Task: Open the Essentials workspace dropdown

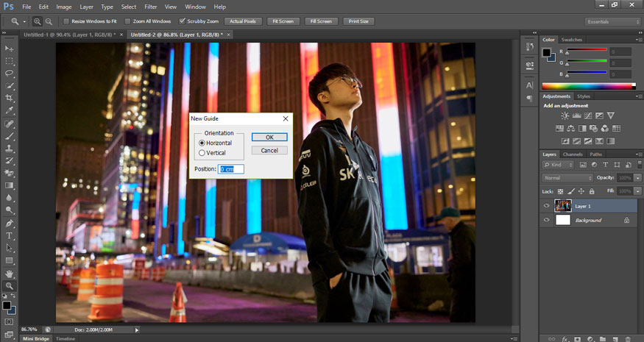Action: [x=612, y=21]
